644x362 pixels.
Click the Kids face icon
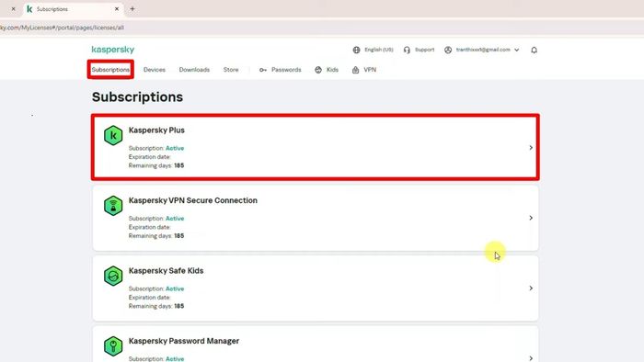point(318,70)
